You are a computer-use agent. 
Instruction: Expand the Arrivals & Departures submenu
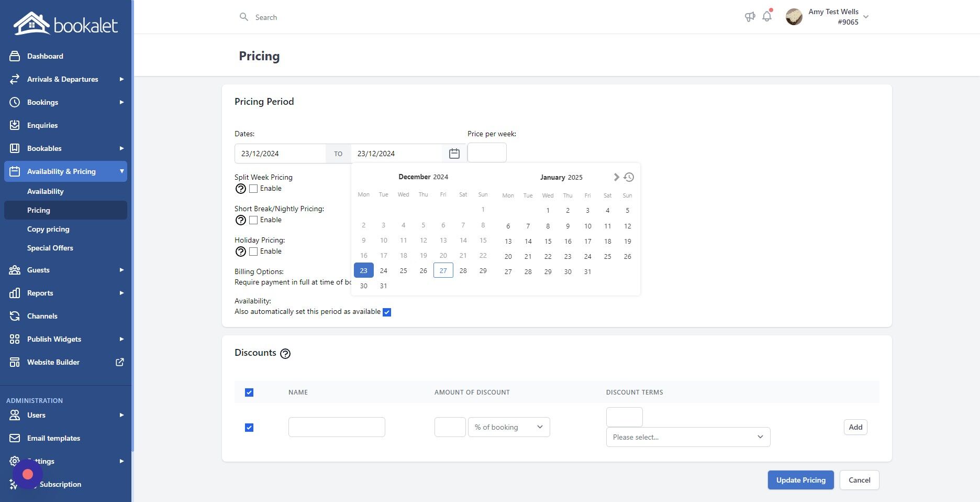[x=121, y=79]
